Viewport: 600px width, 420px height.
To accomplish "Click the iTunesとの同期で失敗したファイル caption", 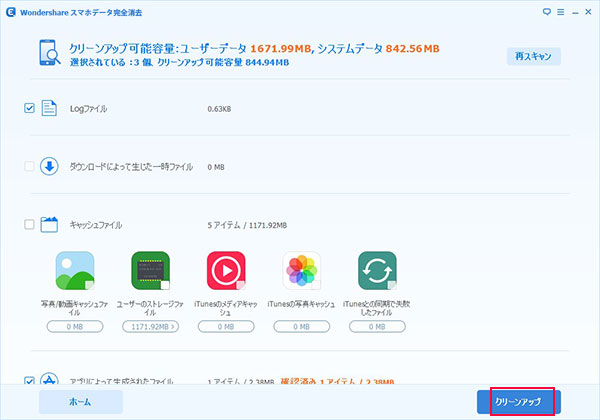I will pos(377,308).
